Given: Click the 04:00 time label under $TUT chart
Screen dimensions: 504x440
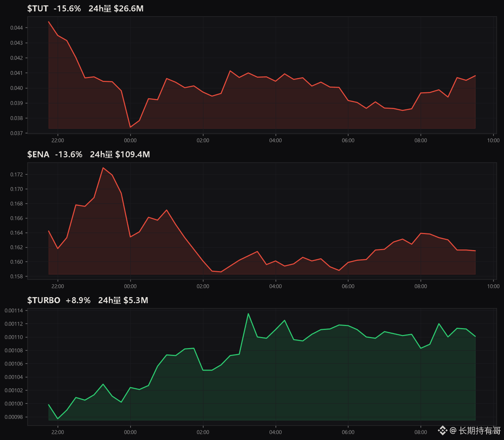Looking at the screenshot, I should [276, 140].
